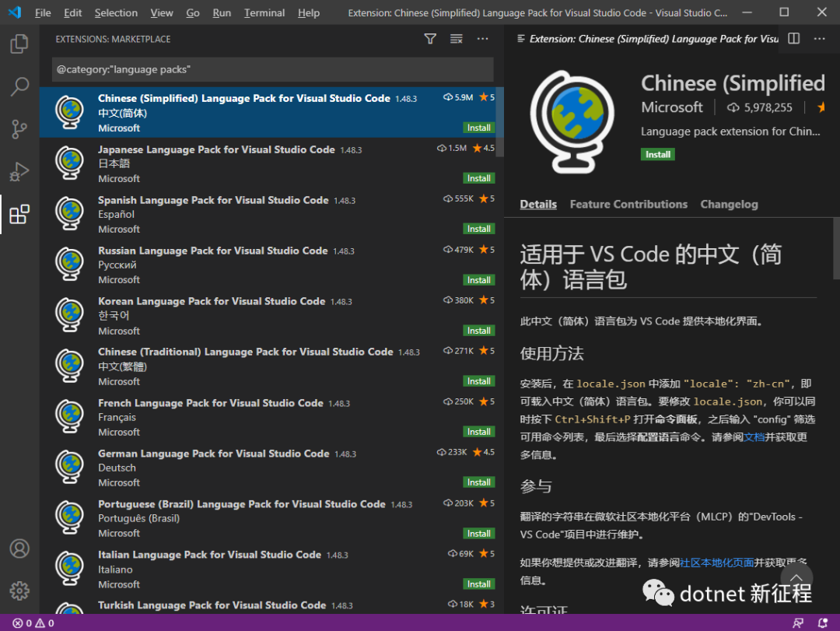The image size is (840, 631).
Task: Open the Source Control view
Action: (19, 129)
